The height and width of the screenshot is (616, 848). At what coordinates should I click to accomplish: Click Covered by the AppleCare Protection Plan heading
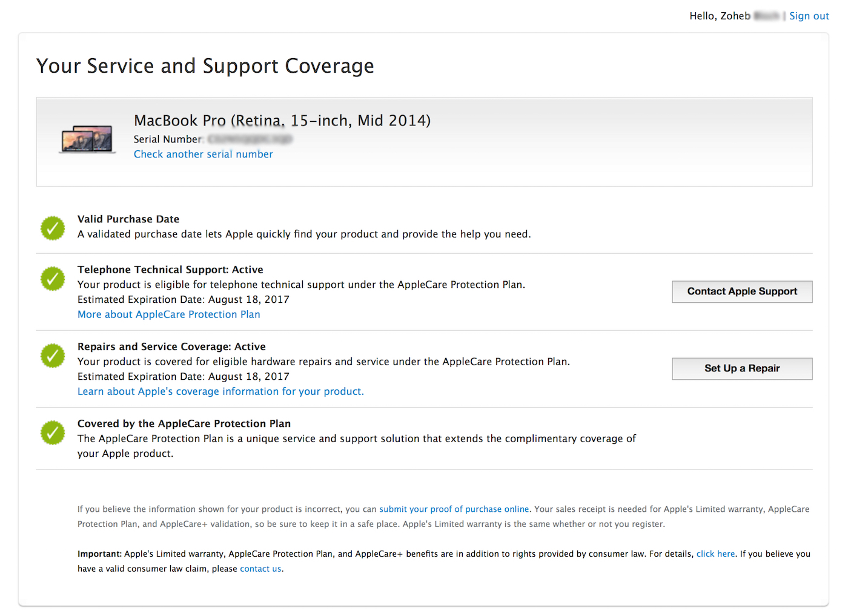184,423
